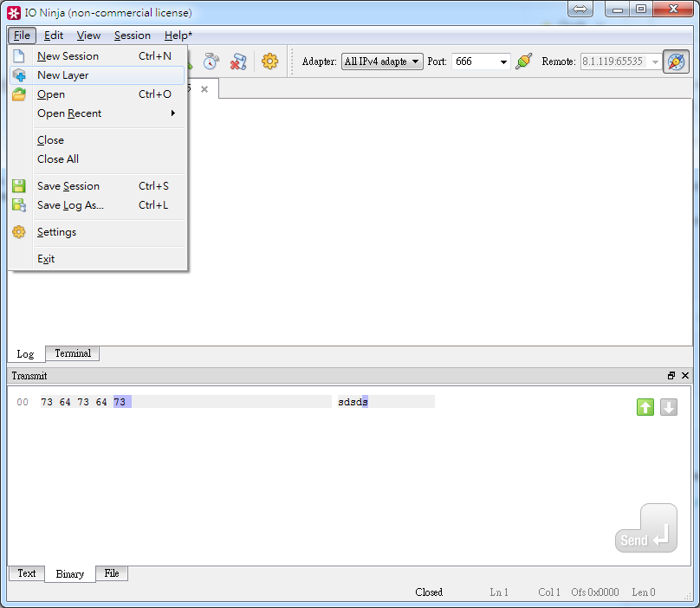Image resolution: width=700 pixels, height=608 pixels.
Task: Click the highlighted hex byte 73
Action: 120,402
